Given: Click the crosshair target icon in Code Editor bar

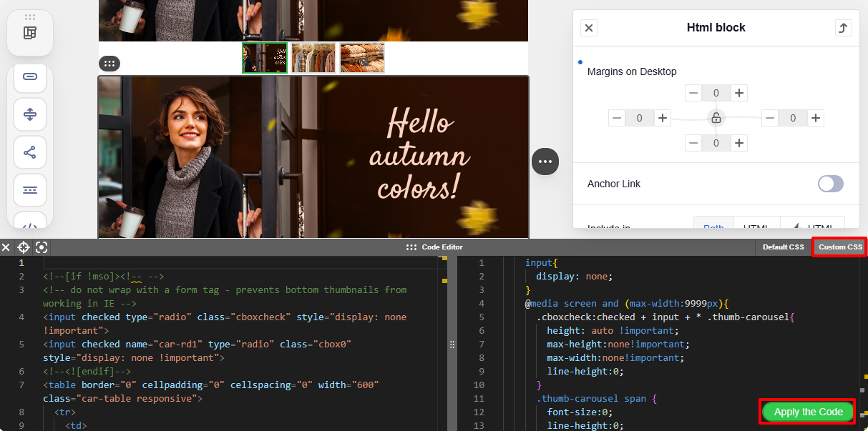Looking at the screenshot, I should click(24, 247).
